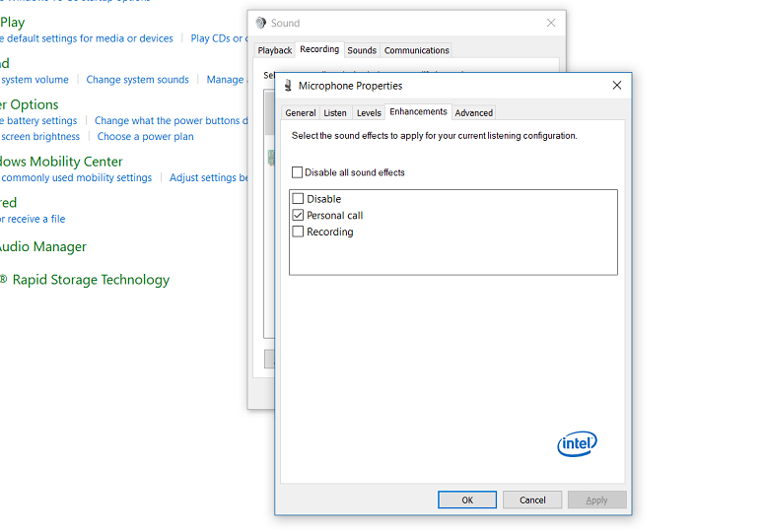Tick the Disable enhancement checkbox

click(x=298, y=199)
